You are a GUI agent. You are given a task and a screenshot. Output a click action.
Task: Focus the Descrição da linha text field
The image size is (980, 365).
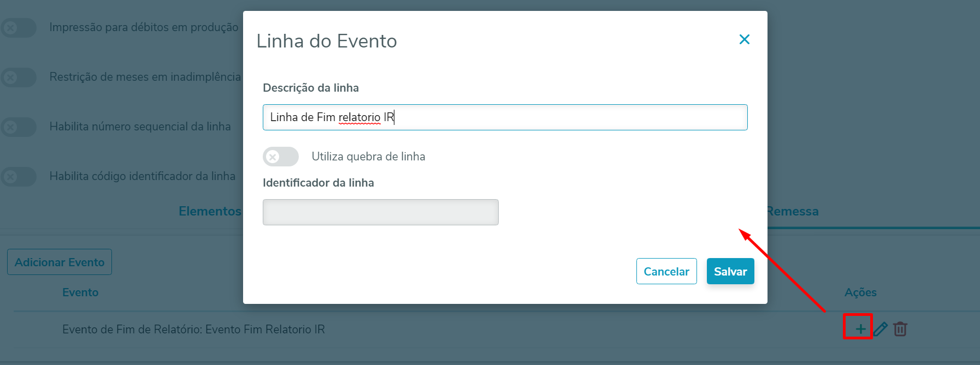505,117
